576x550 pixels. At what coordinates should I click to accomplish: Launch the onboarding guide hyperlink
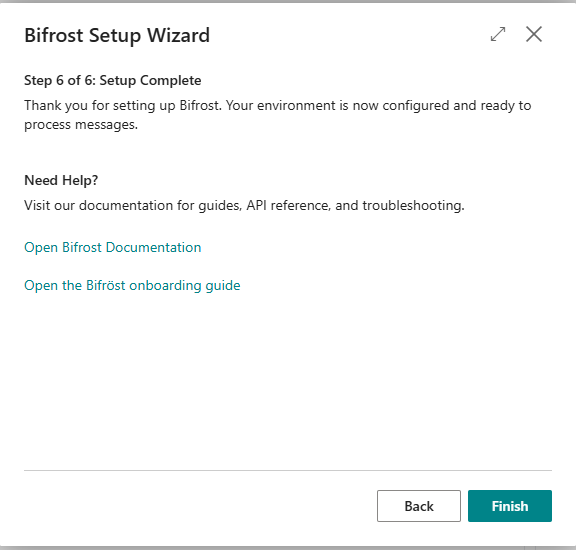[x=132, y=285]
